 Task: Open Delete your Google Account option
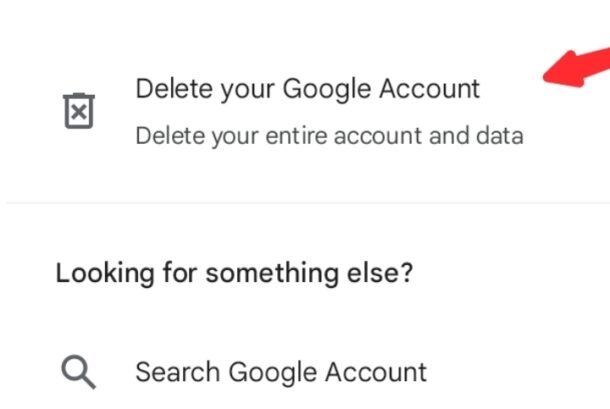click(x=307, y=89)
